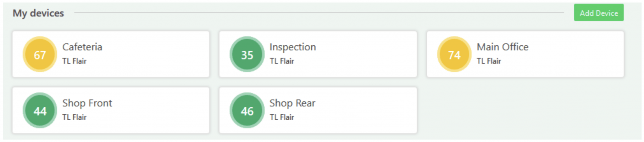Click the My devices section heading
The image size is (644, 142).
point(38,13)
